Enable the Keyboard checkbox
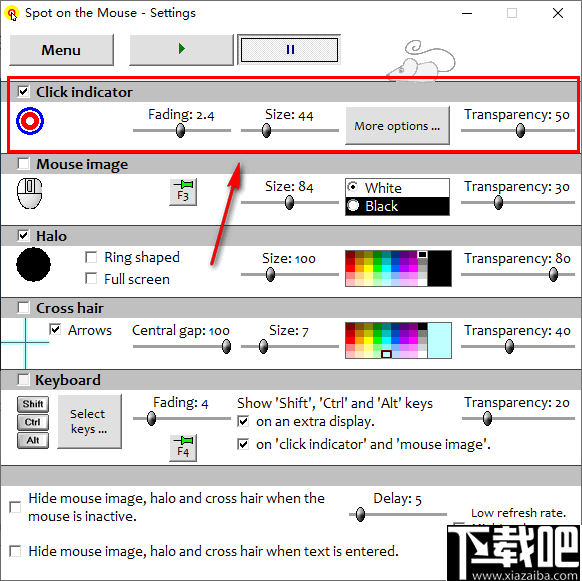The image size is (582, 581). tap(23, 379)
